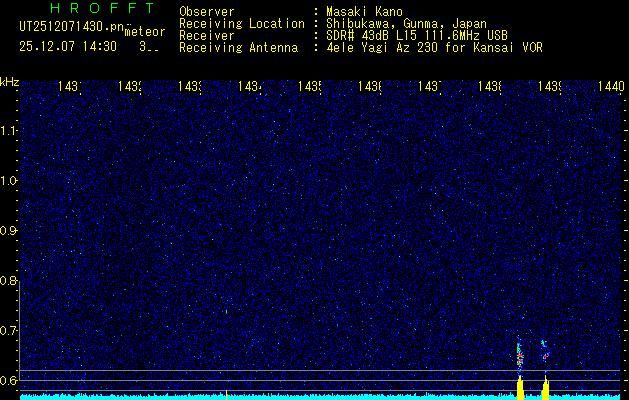Click the strong multicolor meteor echo before 1439
Screen dimensions: 629x400
[520, 355]
